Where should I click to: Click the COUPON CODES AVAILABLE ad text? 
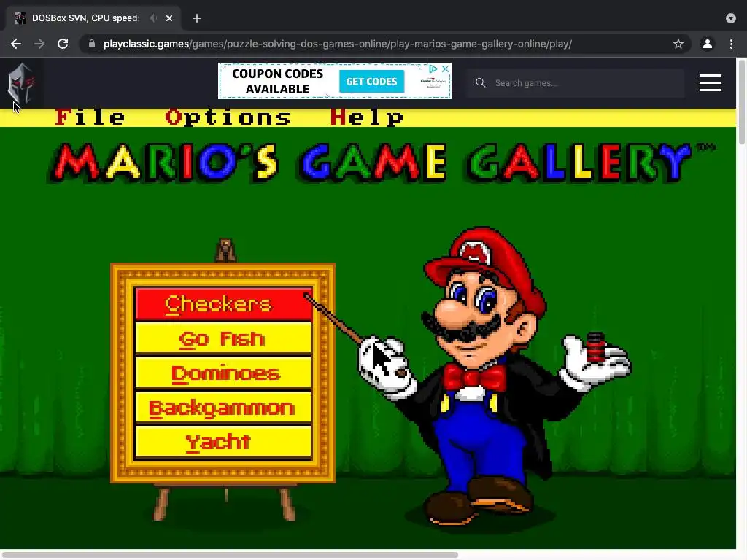click(278, 82)
